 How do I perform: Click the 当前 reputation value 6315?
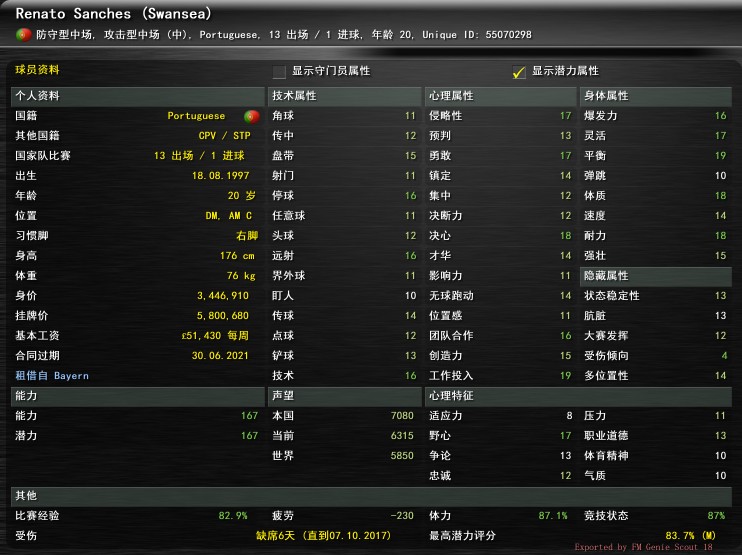click(x=402, y=436)
